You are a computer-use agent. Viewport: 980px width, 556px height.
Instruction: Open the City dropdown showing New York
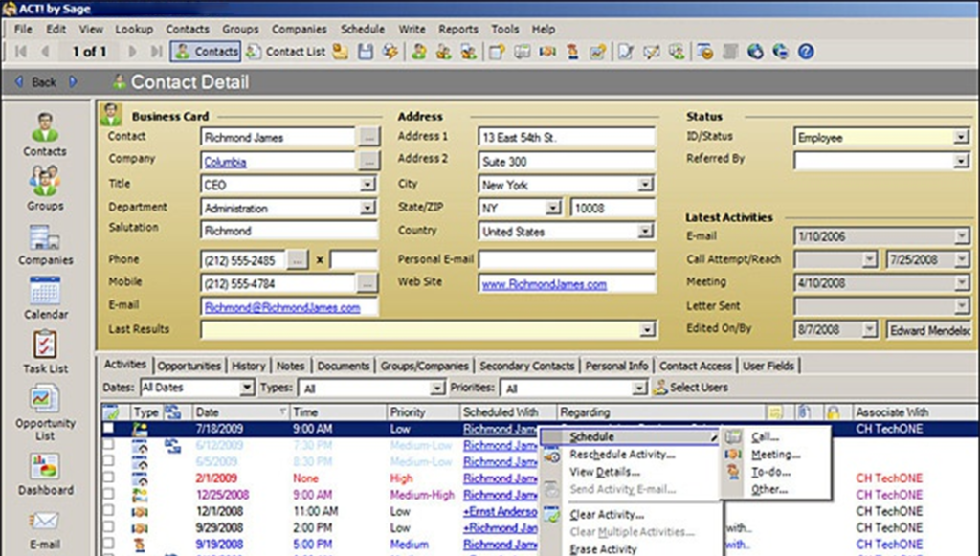coord(645,185)
